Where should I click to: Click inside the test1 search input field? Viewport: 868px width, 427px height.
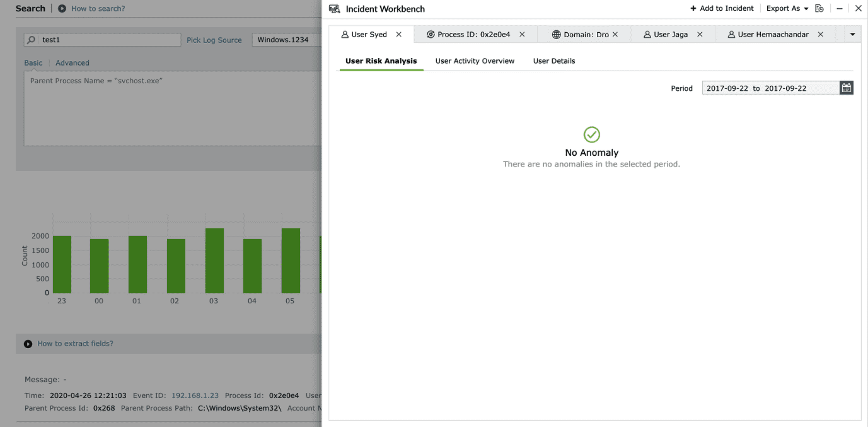[x=107, y=39]
